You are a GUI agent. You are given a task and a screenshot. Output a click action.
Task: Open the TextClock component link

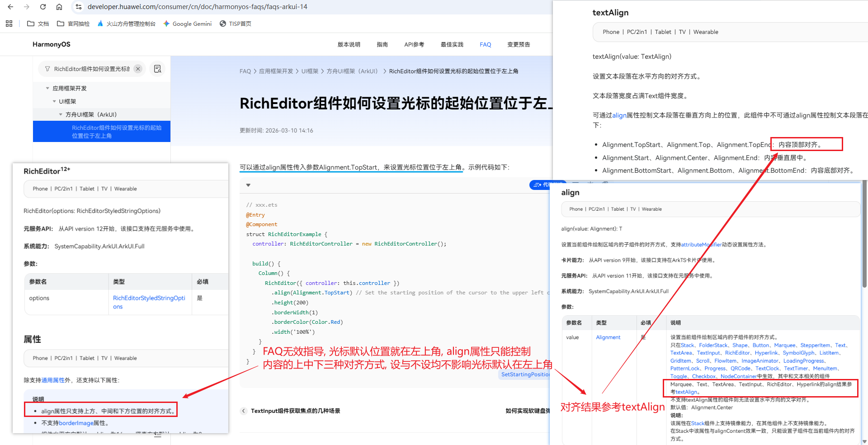pyautogui.click(x=767, y=369)
